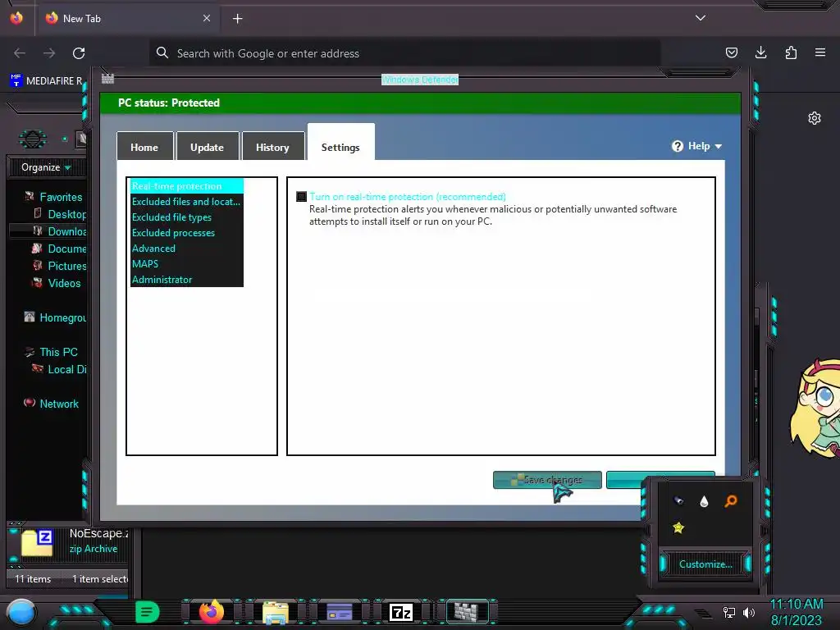The width and height of the screenshot is (840, 630).
Task: Open Documents in Explorer sidebar
Action: tap(60, 249)
